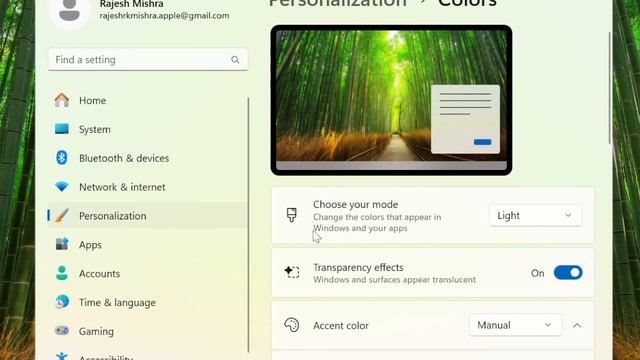Click the rajeshrkmishra.apple@gmail.com email text
This screenshot has width=640, height=360.
[164, 16]
